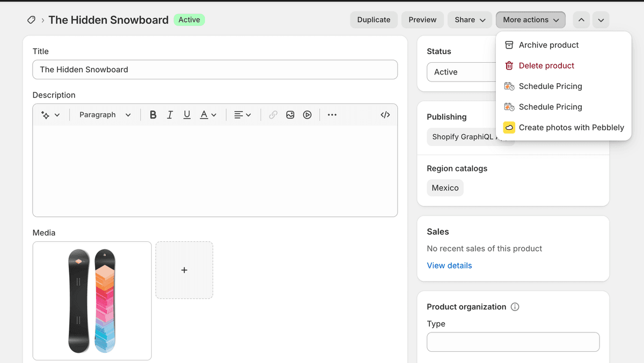Click the Preview button

click(x=422, y=20)
